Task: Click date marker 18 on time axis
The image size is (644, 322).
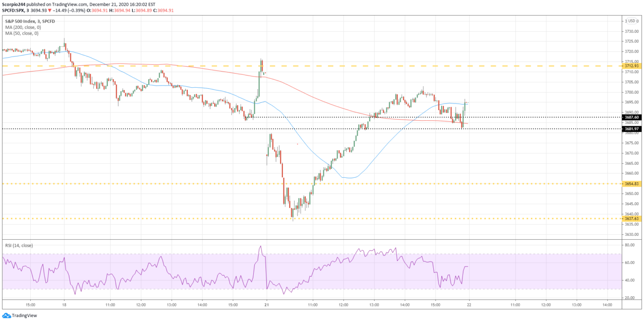Action: (64, 304)
